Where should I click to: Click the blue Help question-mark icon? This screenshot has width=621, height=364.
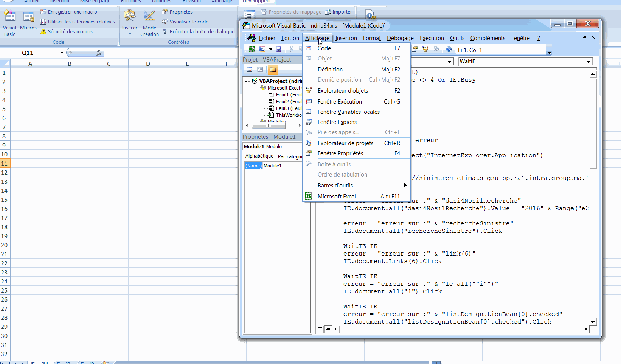[x=449, y=49]
